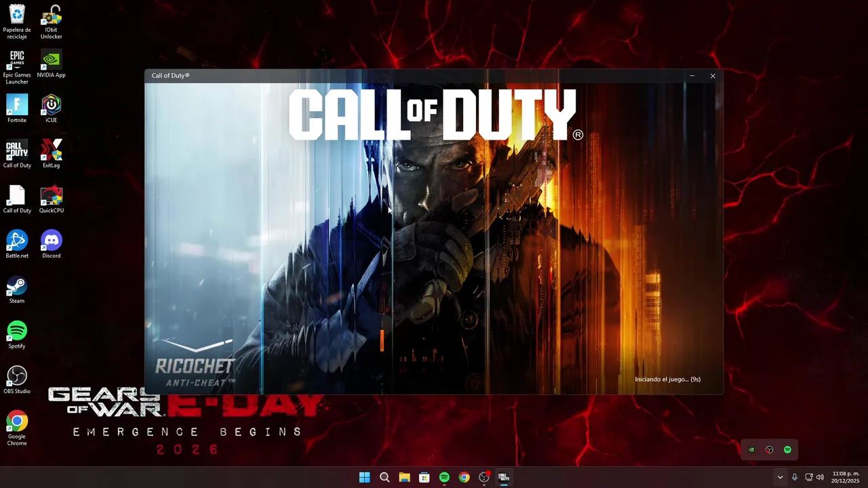Click the ExitLag desktop icon

(x=52, y=153)
